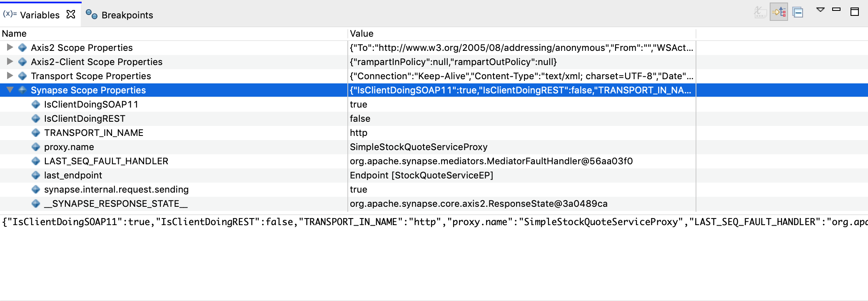Click the SimpleStockQuoteServiceProxy value cell

tap(419, 147)
